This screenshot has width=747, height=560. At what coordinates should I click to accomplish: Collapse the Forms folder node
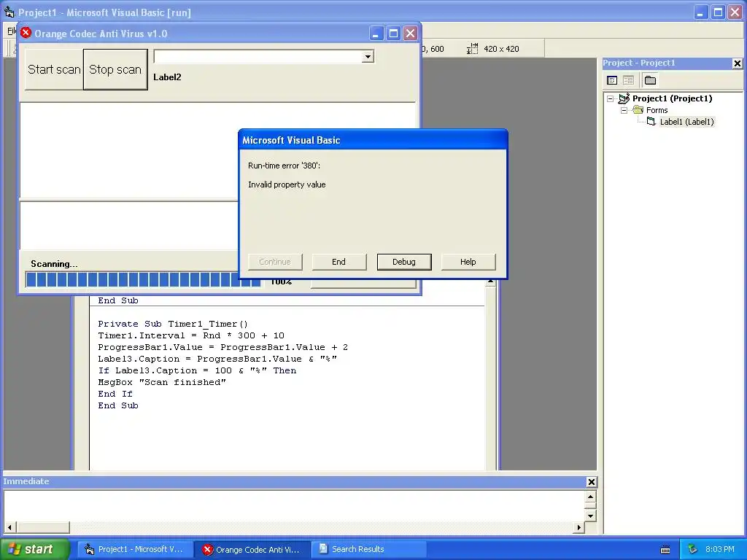[624, 110]
